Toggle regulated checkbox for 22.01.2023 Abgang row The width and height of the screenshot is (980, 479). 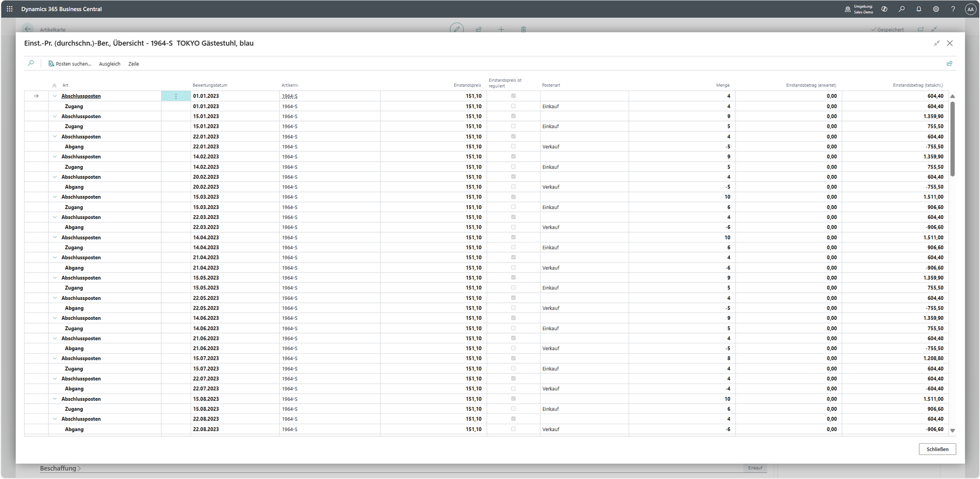tap(513, 146)
